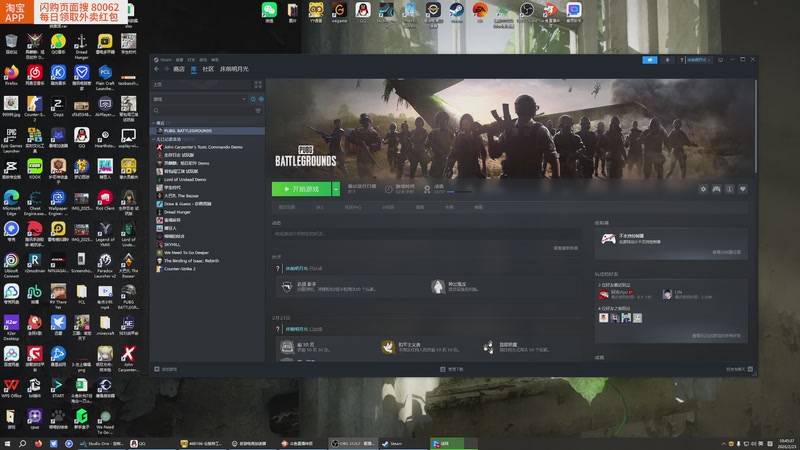This screenshot has width=800, height=450.
Task: Open the 好友 menu in Steam
Action: 191,60
